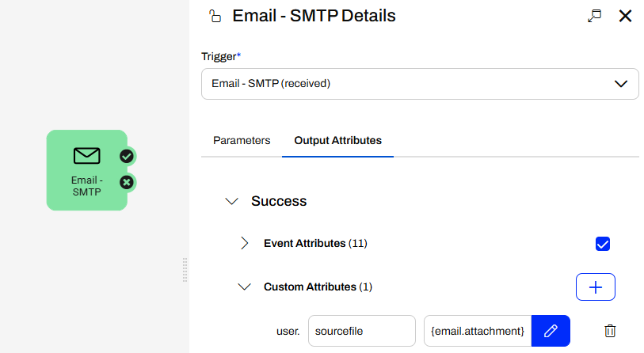Open the Trigger dropdown
Image resolution: width=644 pixels, height=353 pixels.
pos(420,83)
